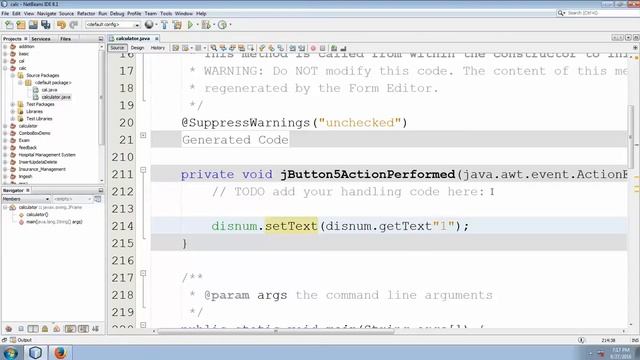Click the globe browser icon in toolbar
The height and width of the screenshot is (360, 640).
[x=149, y=25]
